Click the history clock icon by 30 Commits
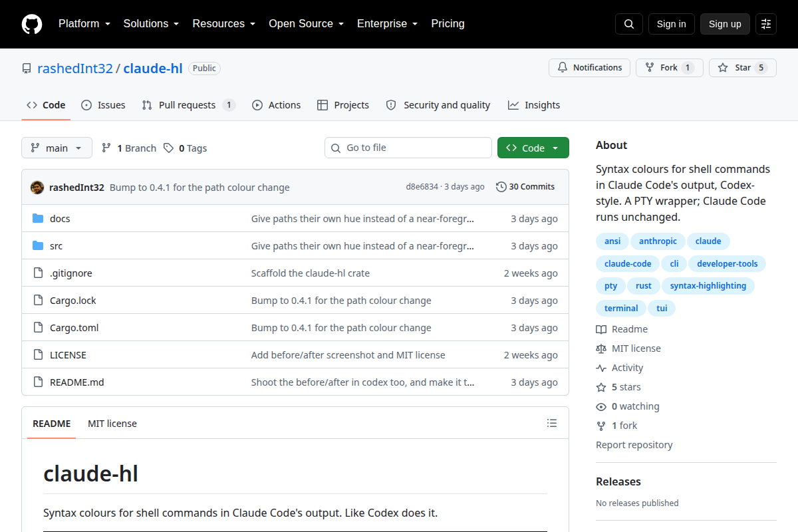Viewport: 798px width, 532px height. pyautogui.click(x=501, y=187)
